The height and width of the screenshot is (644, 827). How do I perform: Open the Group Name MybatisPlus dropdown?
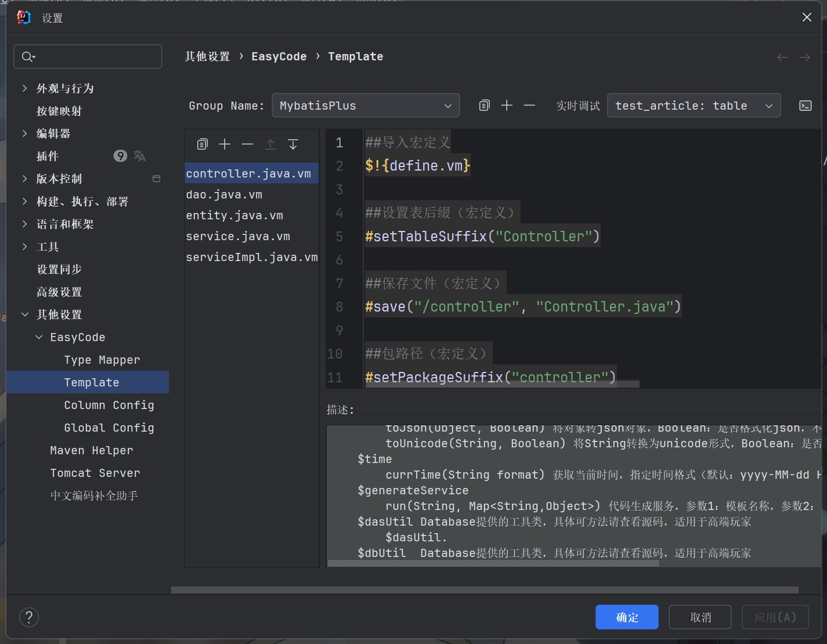(x=366, y=106)
